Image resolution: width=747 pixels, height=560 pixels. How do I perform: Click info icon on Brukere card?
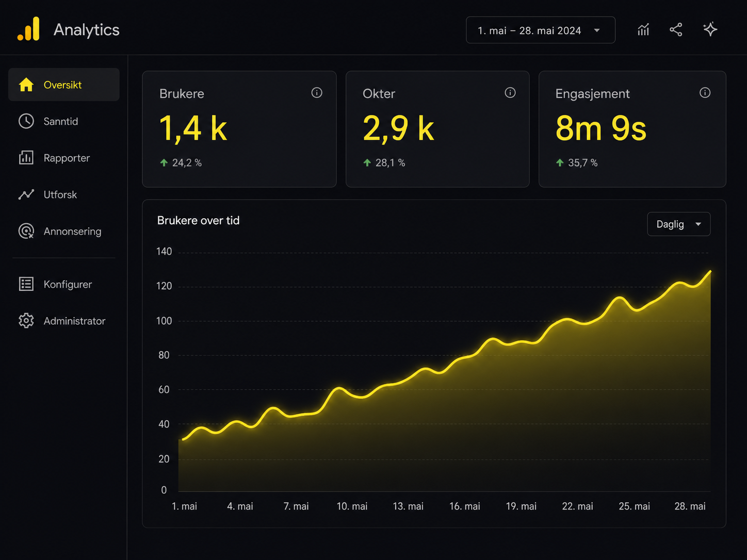tap(317, 92)
